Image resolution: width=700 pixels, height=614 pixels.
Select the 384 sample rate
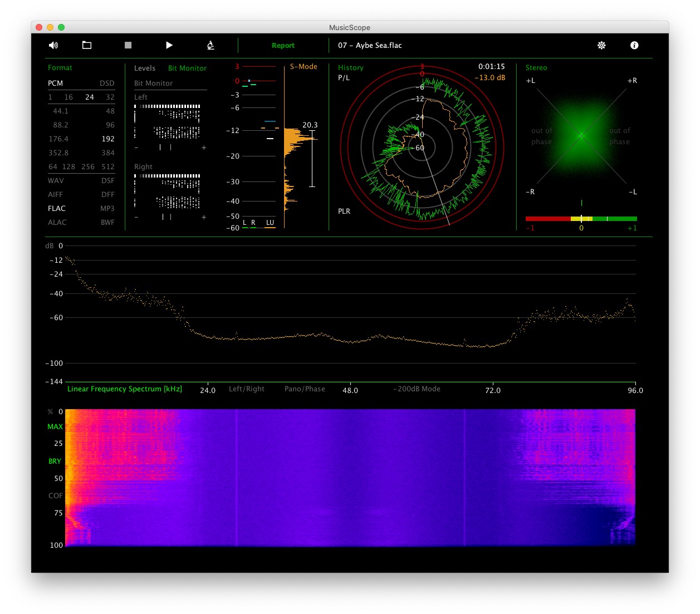(x=108, y=153)
